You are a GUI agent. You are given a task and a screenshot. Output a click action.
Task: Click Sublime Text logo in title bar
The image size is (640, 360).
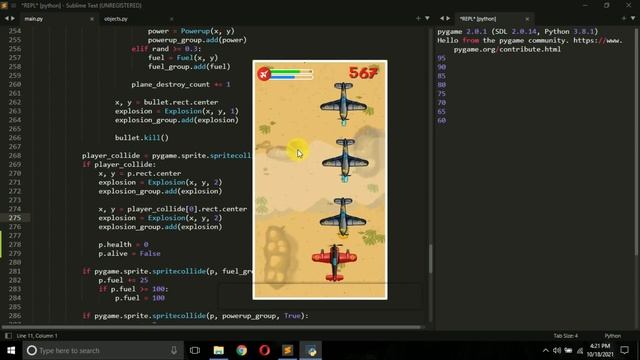tap(4, 5)
